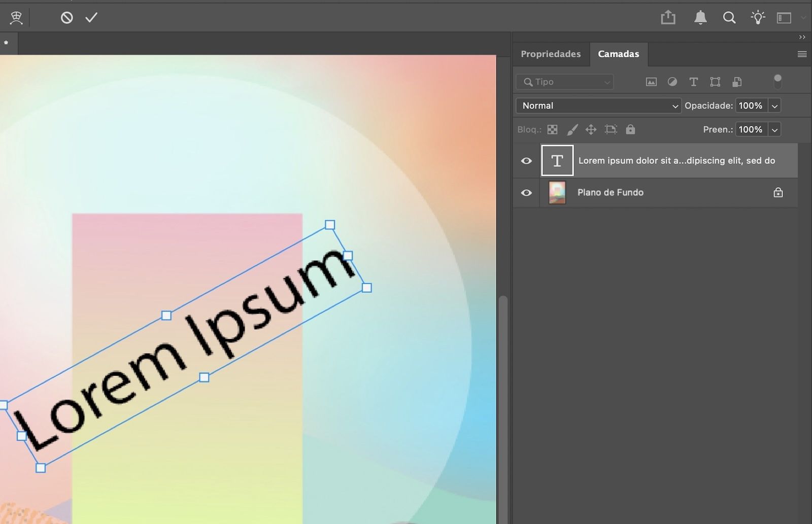Switch to the Camadas tab
Screen dimensions: 812x524
pyautogui.click(x=619, y=54)
